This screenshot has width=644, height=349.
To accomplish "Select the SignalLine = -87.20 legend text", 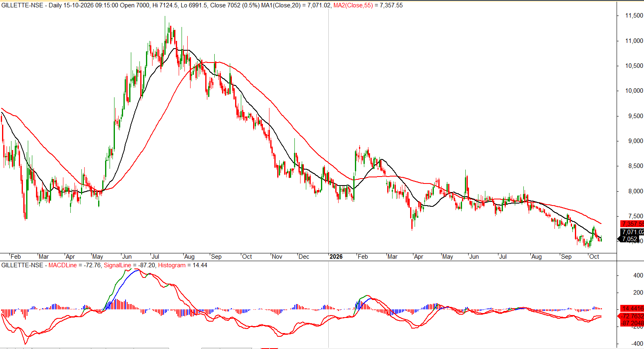I will pos(130,265).
